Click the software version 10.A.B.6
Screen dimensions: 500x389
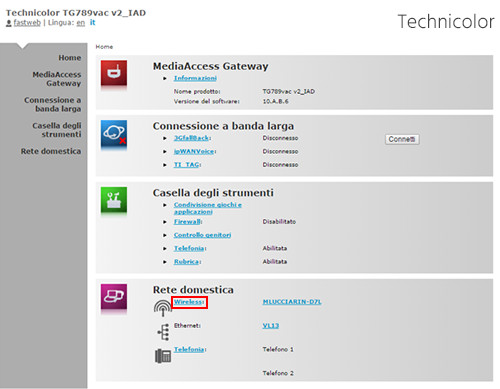coord(275,101)
